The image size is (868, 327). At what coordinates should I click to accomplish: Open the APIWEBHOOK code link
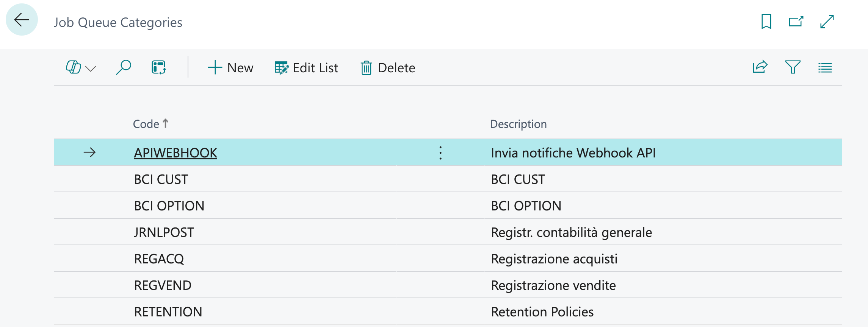(x=175, y=153)
